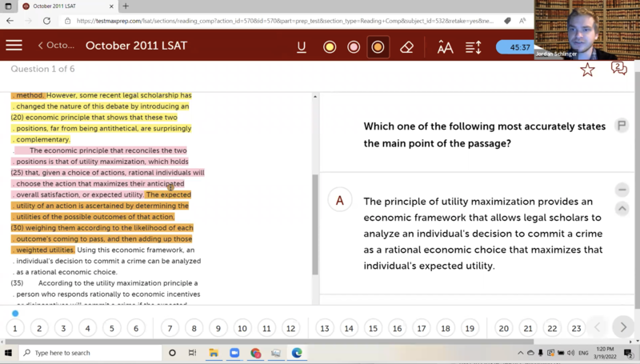The image size is (640, 364).
Task: Open the hamburger menu
Action: (14, 46)
